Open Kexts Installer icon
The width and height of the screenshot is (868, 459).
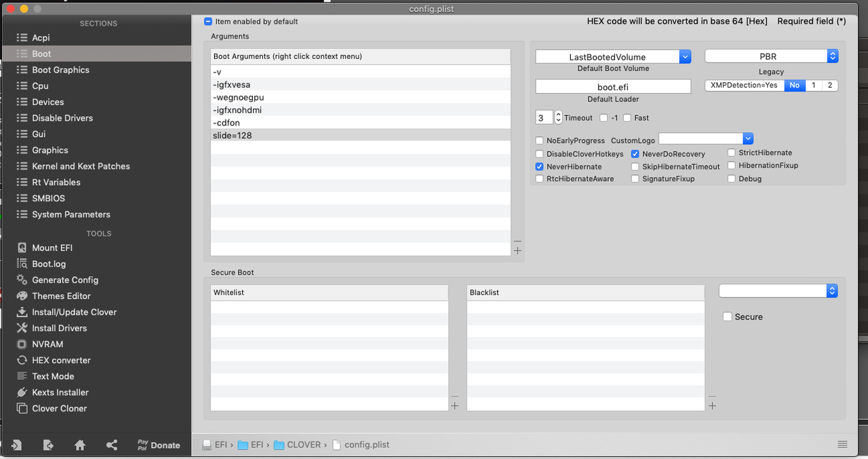[22, 393]
